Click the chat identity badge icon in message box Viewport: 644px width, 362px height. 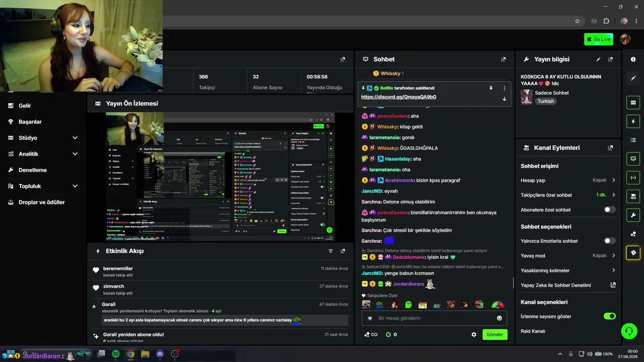point(370,318)
